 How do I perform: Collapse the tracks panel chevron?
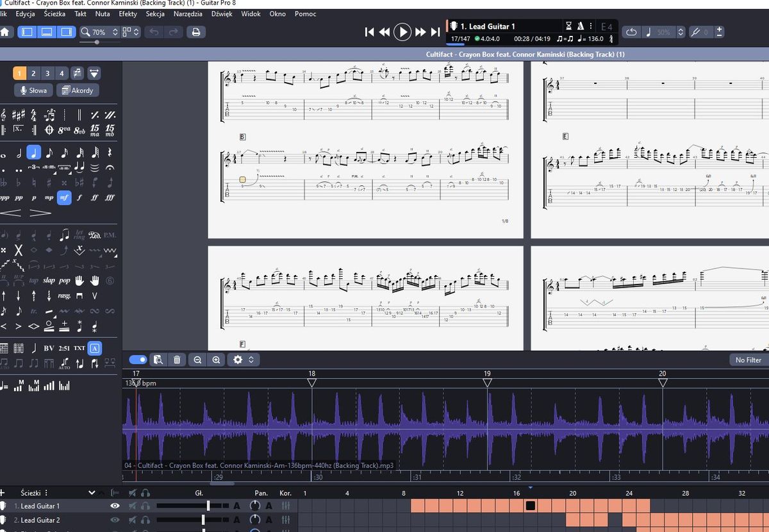pos(92,493)
